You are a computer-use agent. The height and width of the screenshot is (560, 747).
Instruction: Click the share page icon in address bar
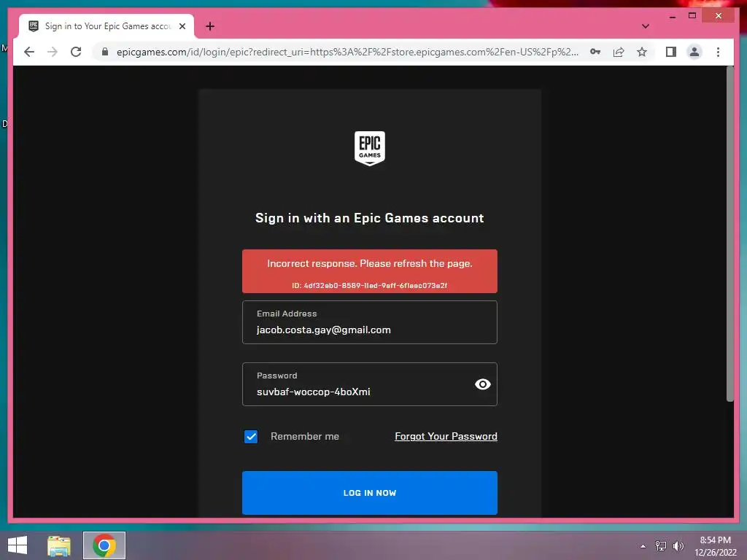(x=619, y=52)
